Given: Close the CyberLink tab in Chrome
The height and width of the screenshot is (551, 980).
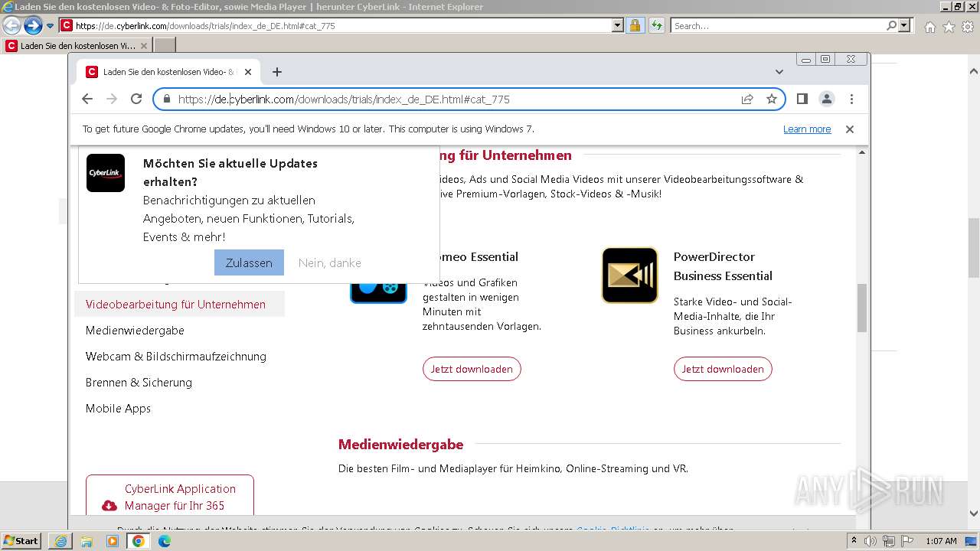Looking at the screenshot, I should (247, 72).
